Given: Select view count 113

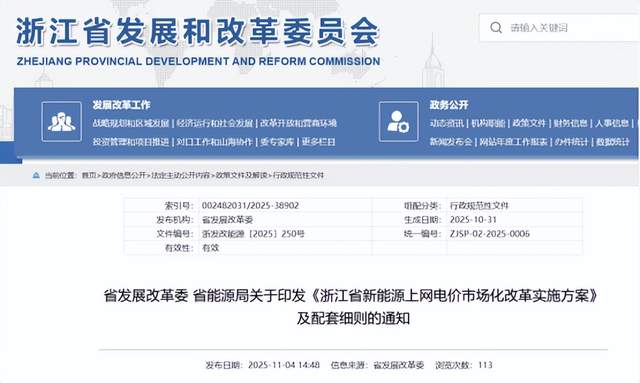Looking at the screenshot, I should tap(485, 365).
